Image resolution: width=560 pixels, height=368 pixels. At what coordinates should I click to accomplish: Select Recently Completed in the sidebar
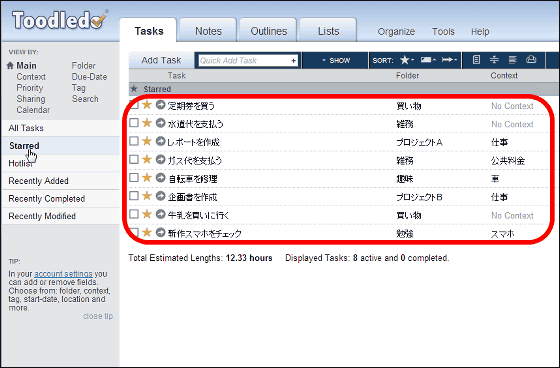click(x=60, y=199)
